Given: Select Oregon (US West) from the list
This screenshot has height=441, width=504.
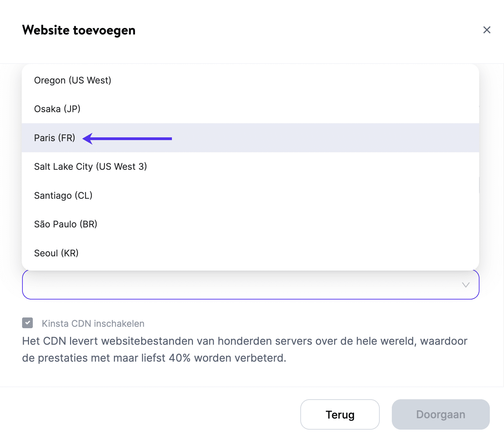Looking at the screenshot, I should coord(72,80).
